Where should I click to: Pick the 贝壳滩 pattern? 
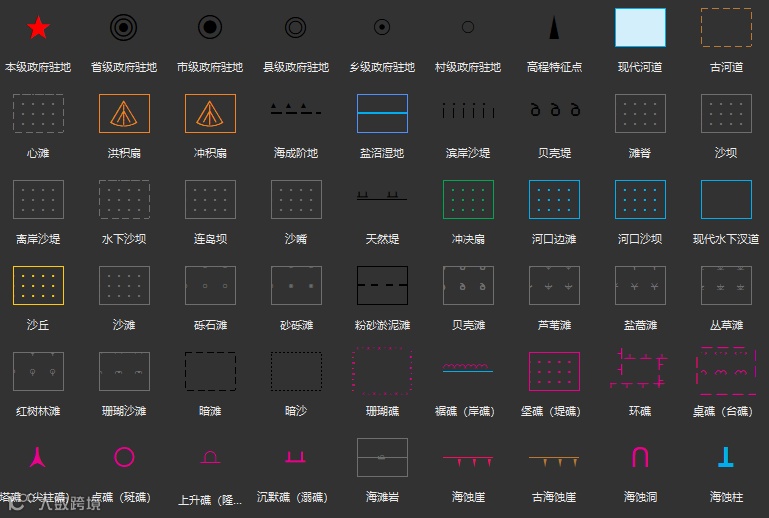tap(468, 285)
